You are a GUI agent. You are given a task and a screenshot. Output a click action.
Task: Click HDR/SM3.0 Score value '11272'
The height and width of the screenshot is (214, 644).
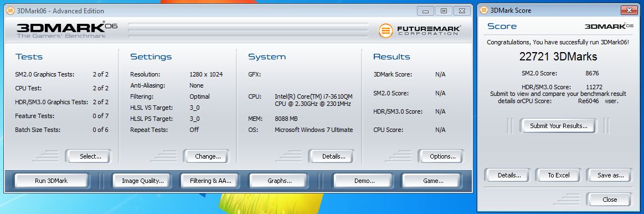pos(594,87)
